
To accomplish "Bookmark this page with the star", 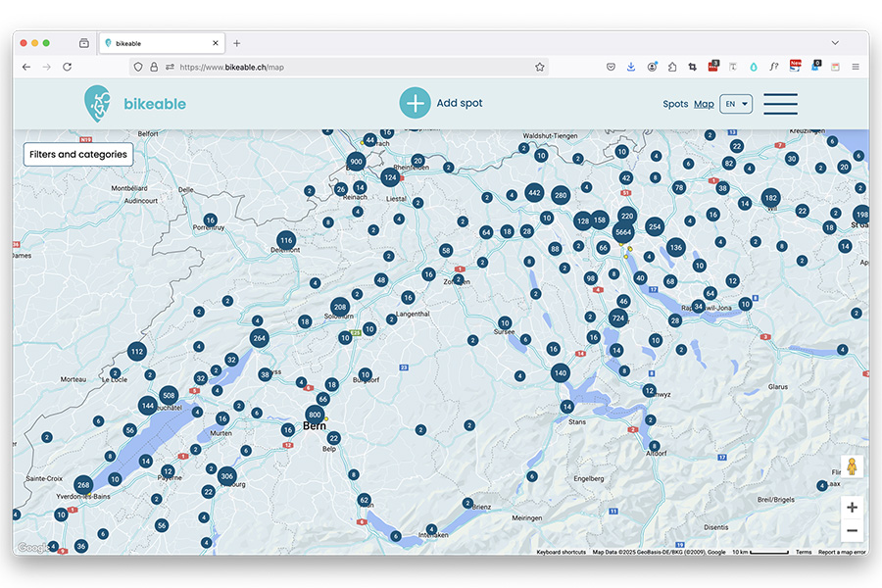I will pyautogui.click(x=539, y=67).
